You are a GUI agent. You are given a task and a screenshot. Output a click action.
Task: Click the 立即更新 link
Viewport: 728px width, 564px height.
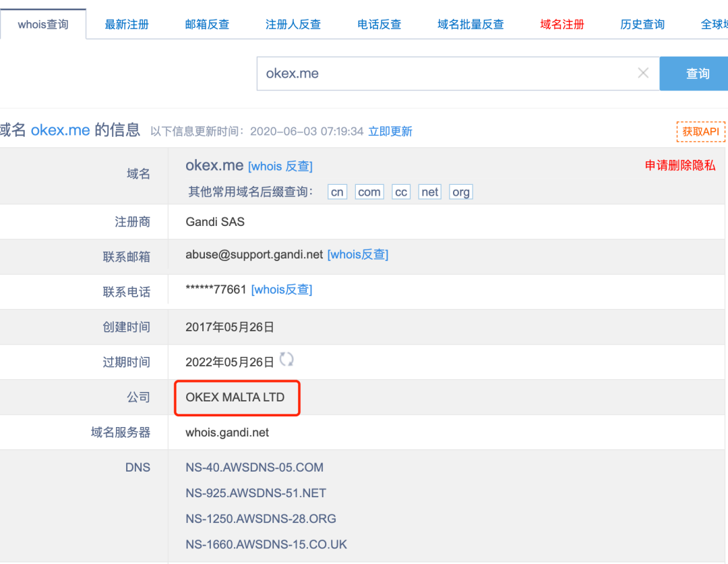(390, 132)
